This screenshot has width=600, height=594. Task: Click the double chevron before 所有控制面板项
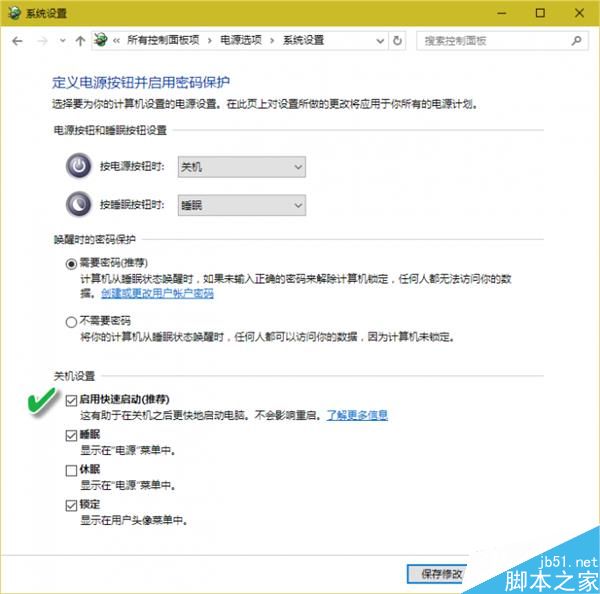(x=117, y=41)
